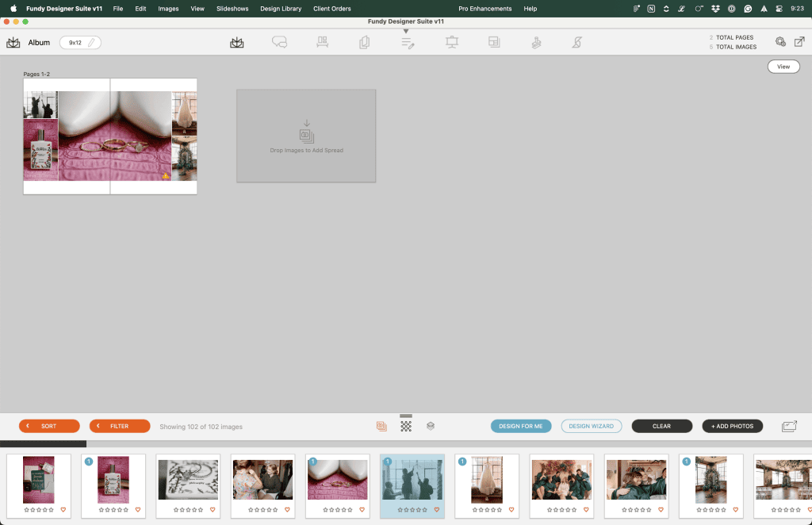Open the Album Builder module icon in toolbar center

pos(236,43)
